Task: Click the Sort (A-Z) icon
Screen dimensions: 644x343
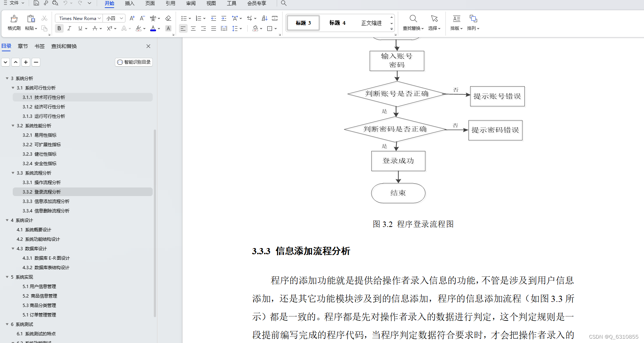Action: pyautogui.click(x=265, y=18)
